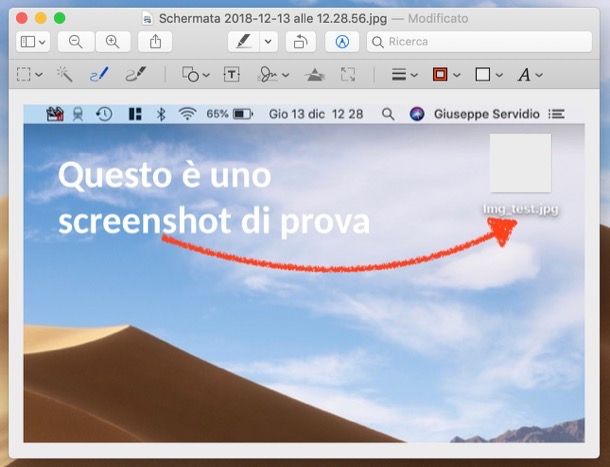
Task: Click the img_test.jpg file name label
Action: click(x=521, y=209)
